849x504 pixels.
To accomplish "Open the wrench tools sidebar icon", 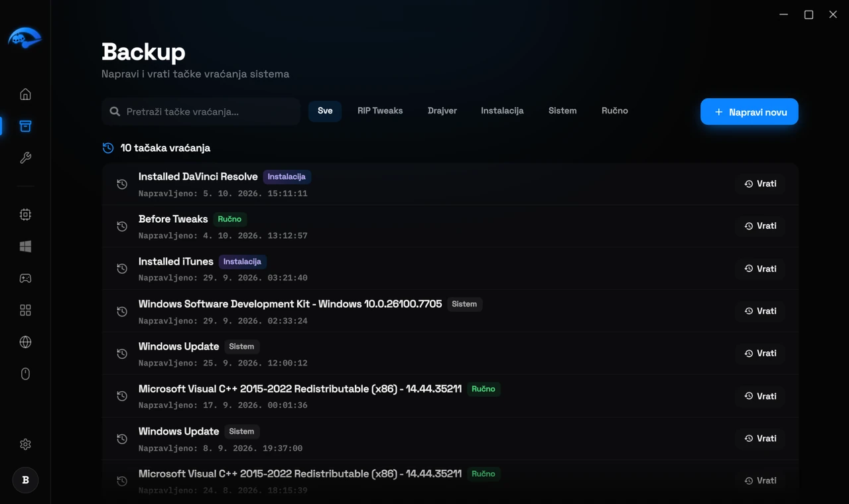I will [x=25, y=158].
